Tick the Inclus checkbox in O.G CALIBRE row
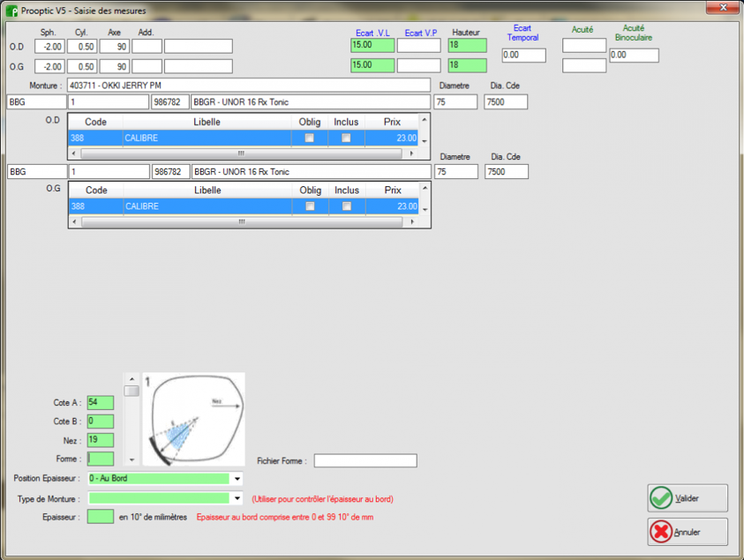Screen dimensions: 744x560 click(347, 206)
